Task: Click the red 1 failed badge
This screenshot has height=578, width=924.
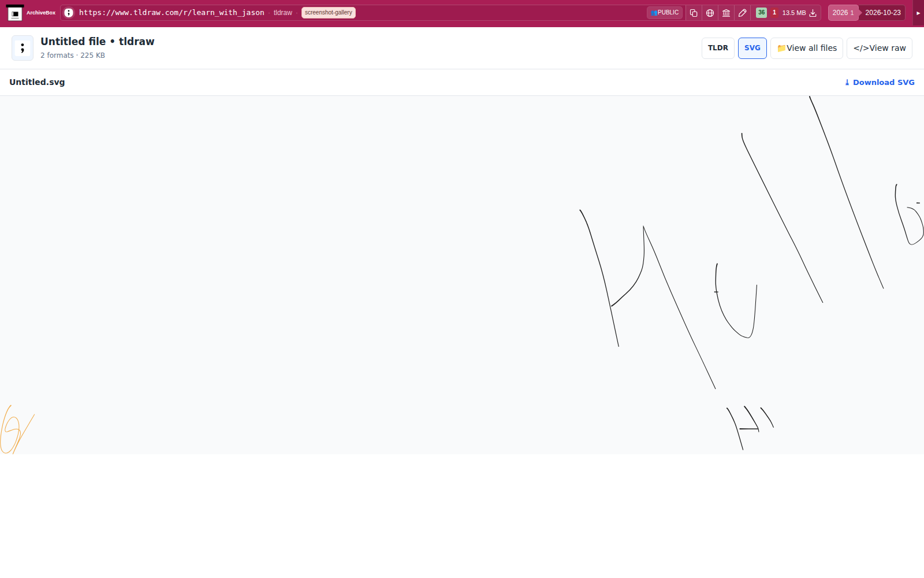Action: click(x=774, y=13)
